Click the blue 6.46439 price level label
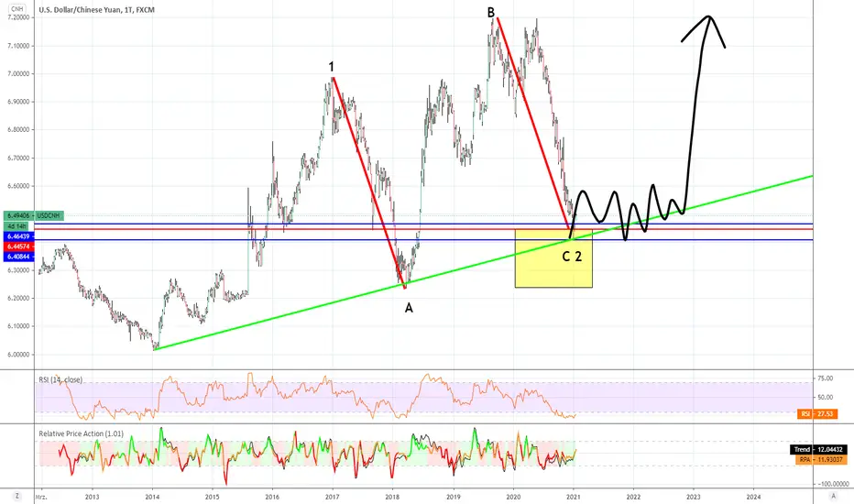 [18, 236]
